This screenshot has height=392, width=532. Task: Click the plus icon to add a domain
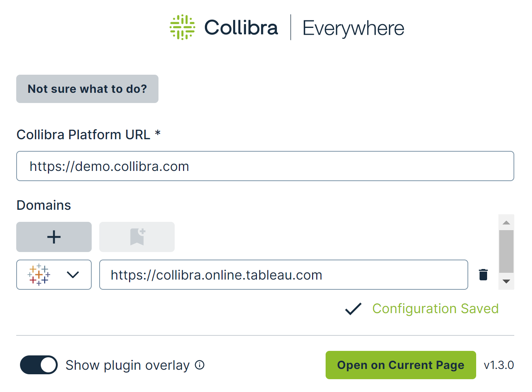[x=54, y=237]
